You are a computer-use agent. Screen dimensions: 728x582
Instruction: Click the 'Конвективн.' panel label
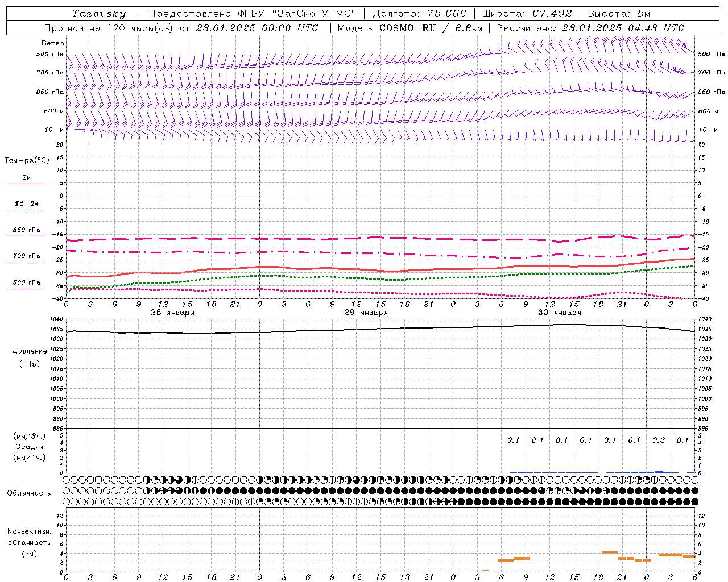[x=29, y=531]
